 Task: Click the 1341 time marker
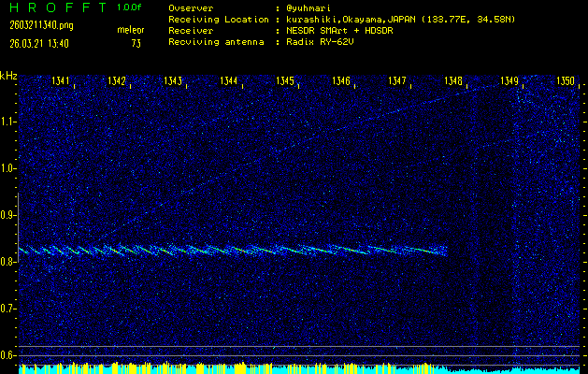(61, 81)
